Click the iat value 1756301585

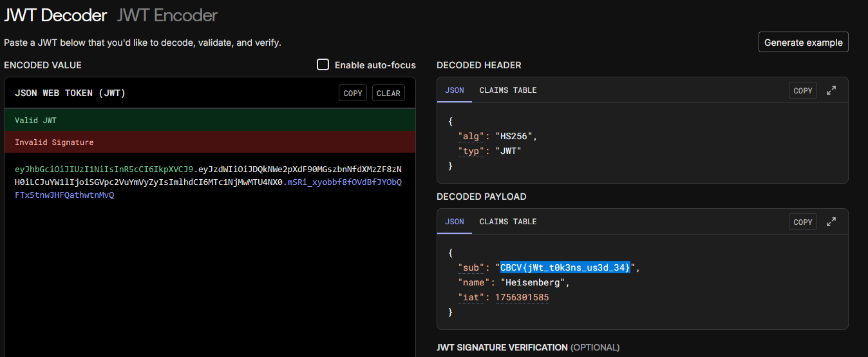click(x=522, y=297)
